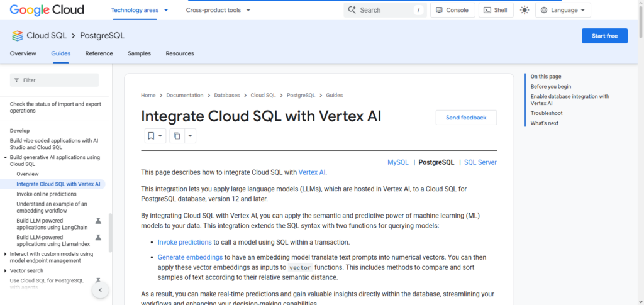Toggle light/dark theme sun icon
The width and height of the screenshot is (644, 305).
click(525, 10)
